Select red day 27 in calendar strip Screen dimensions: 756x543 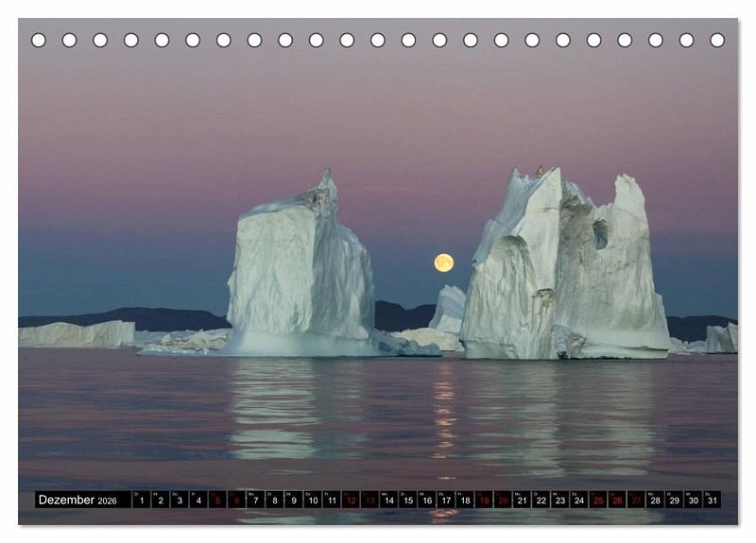pyautogui.click(x=636, y=500)
